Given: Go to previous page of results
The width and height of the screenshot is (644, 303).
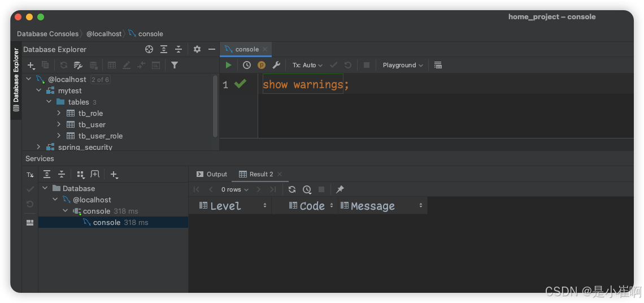Looking at the screenshot, I should point(211,189).
